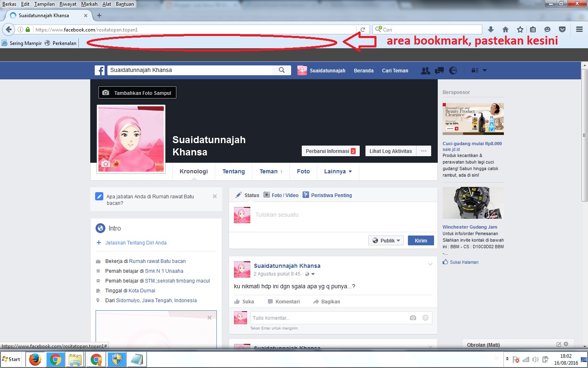This screenshot has width=588, height=368.
Task: Open chat settings gear icon
Action: coord(566,344)
